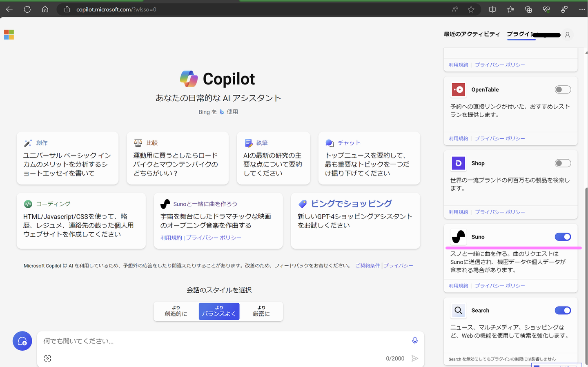Image resolution: width=588 pixels, height=367 pixels.
Task: View site information lock icon
Action: pyautogui.click(x=67, y=9)
